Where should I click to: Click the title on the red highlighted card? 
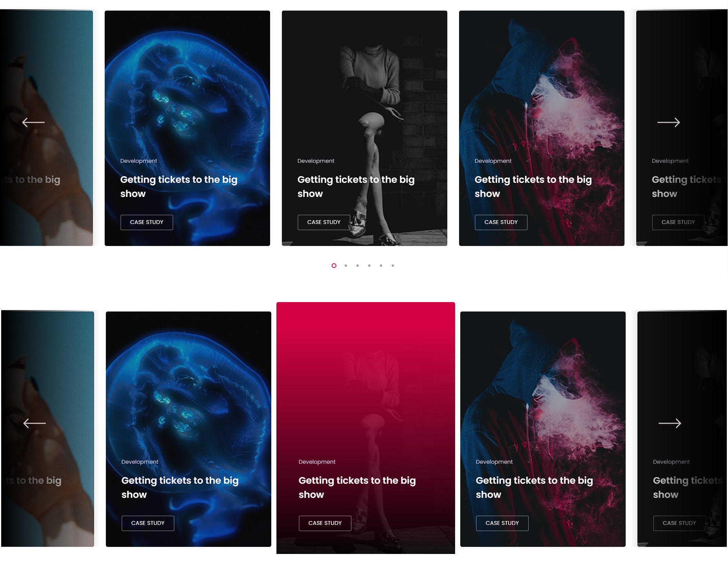tap(357, 487)
